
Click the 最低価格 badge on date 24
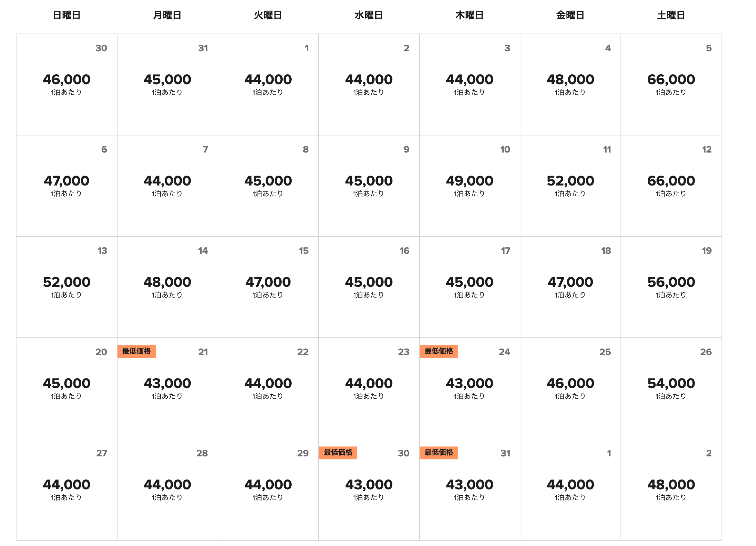click(x=439, y=351)
